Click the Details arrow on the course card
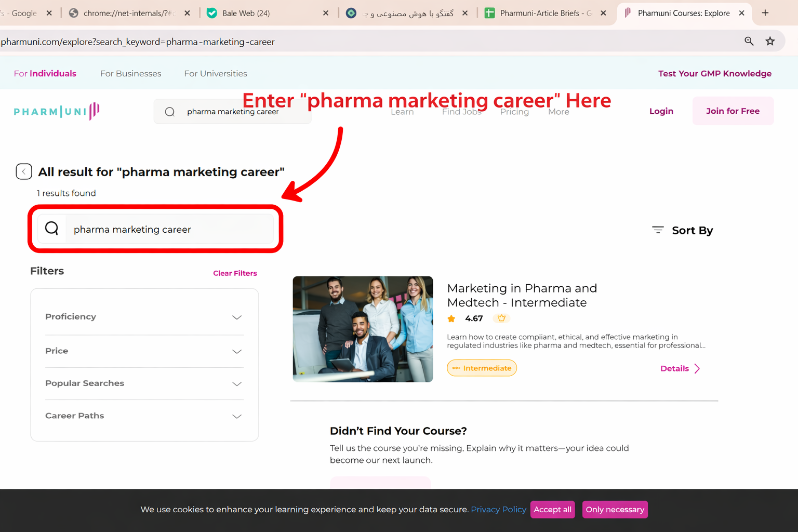 [697, 368]
